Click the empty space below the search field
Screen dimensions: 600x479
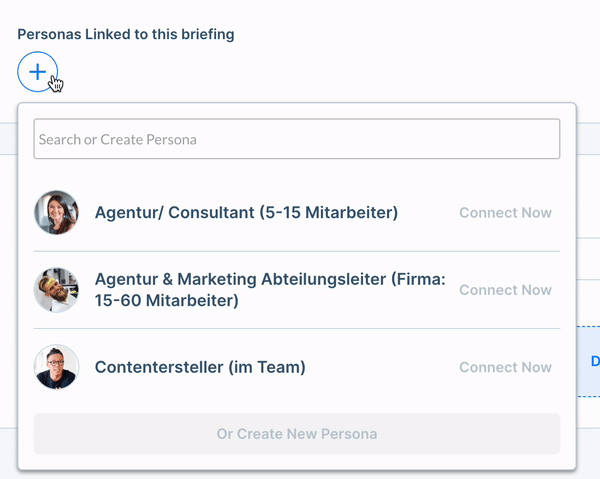(x=297, y=174)
